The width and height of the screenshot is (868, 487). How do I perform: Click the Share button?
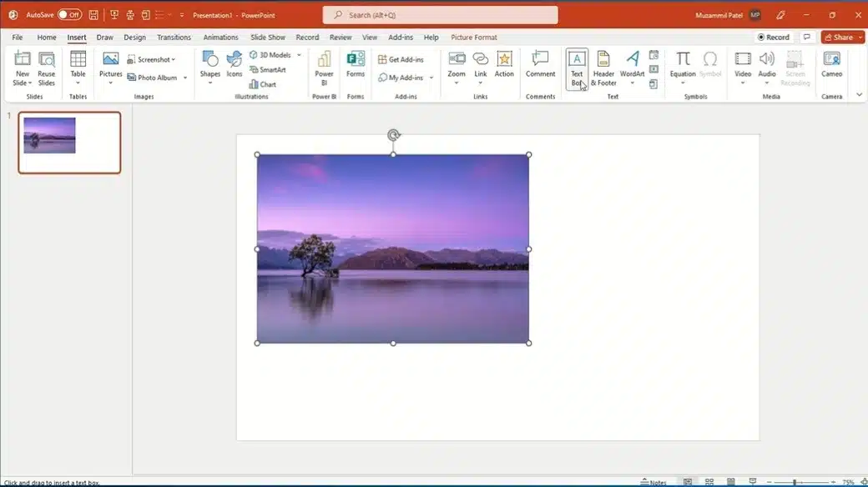(x=842, y=38)
